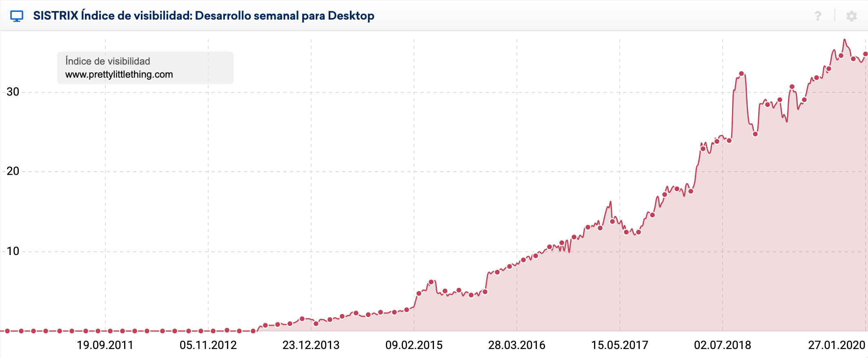Open help via the question mark icon
Viewport: 868px width, 358px height.
point(818,16)
